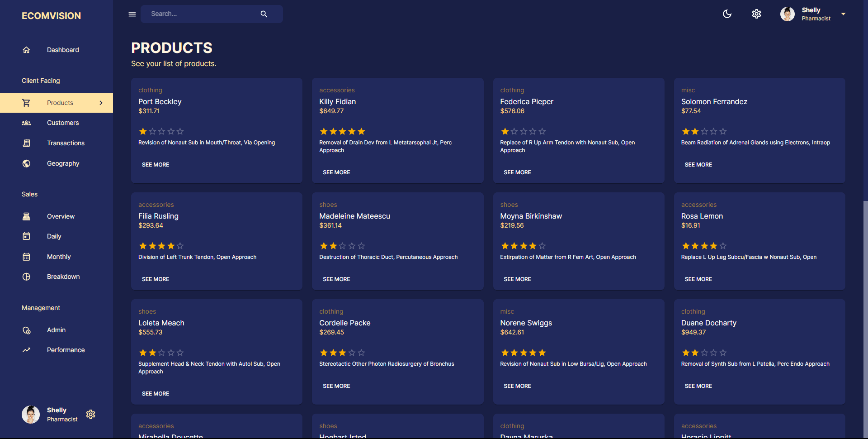This screenshot has width=868, height=439.
Task: Click the search magnifier icon
Action: (264, 14)
